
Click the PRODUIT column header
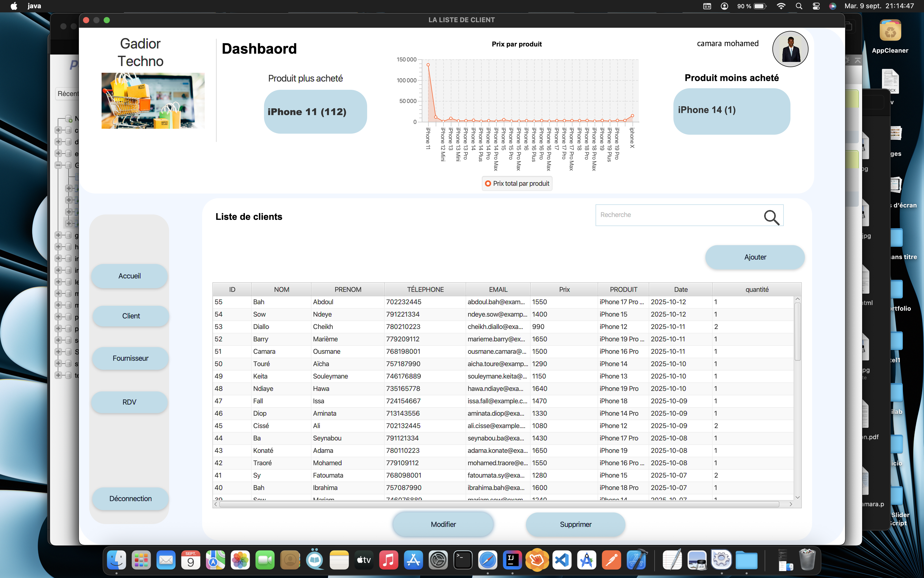pyautogui.click(x=623, y=289)
